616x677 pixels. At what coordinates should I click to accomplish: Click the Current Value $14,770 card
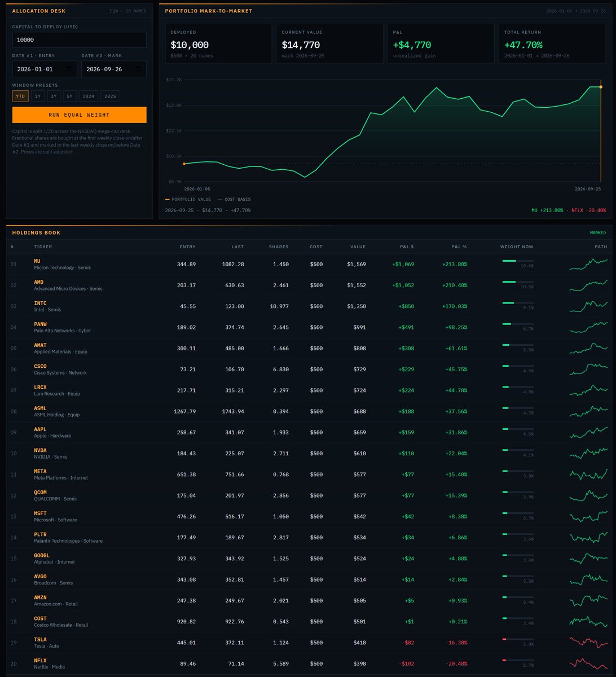coord(329,43)
